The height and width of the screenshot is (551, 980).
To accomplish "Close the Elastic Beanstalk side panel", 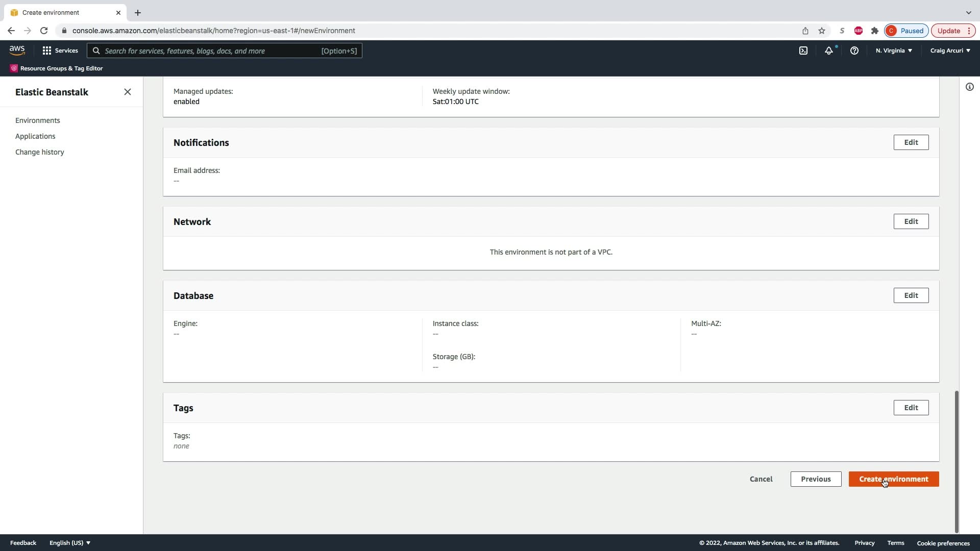I will pyautogui.click(x=128, y=92).
